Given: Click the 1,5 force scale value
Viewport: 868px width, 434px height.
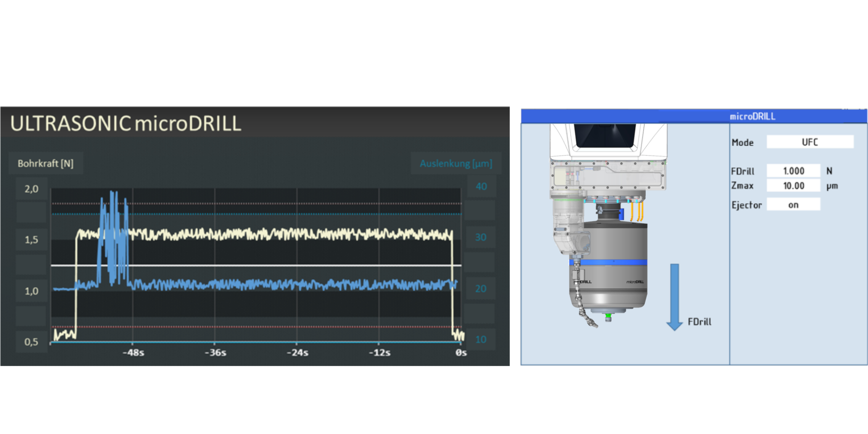Looking at the screenshot, I should point(31,240).
